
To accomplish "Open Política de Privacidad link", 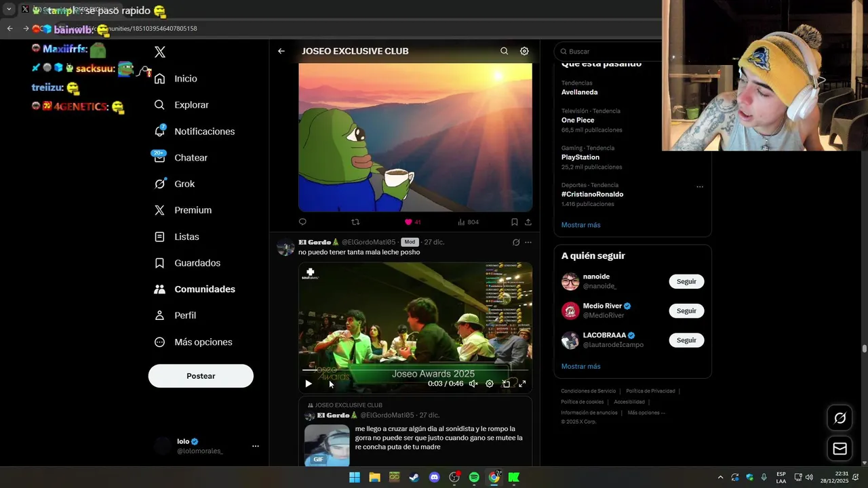I will coord(650,391).
